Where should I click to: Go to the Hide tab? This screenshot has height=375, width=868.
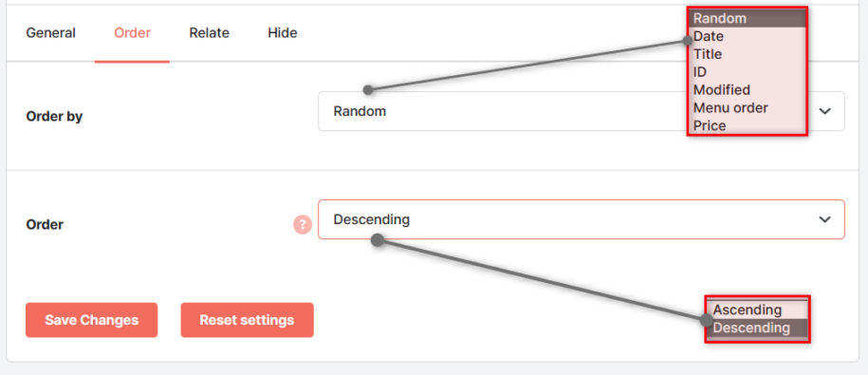[283, 33]
